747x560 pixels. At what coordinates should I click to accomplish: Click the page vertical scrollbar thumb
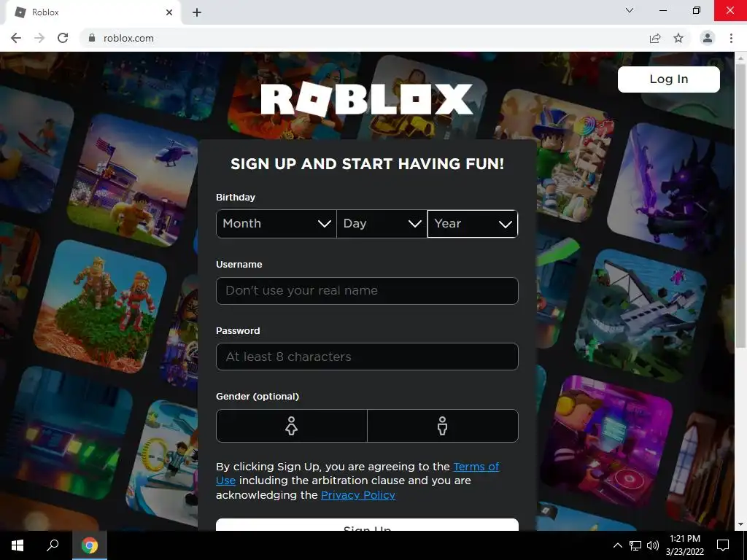tap(740, 205)
